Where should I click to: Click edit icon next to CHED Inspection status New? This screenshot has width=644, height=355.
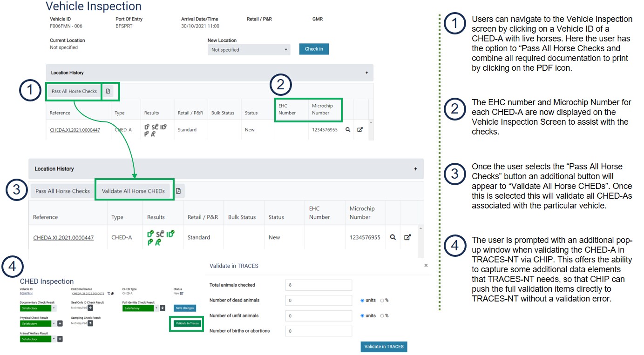[x=182, y=293]
